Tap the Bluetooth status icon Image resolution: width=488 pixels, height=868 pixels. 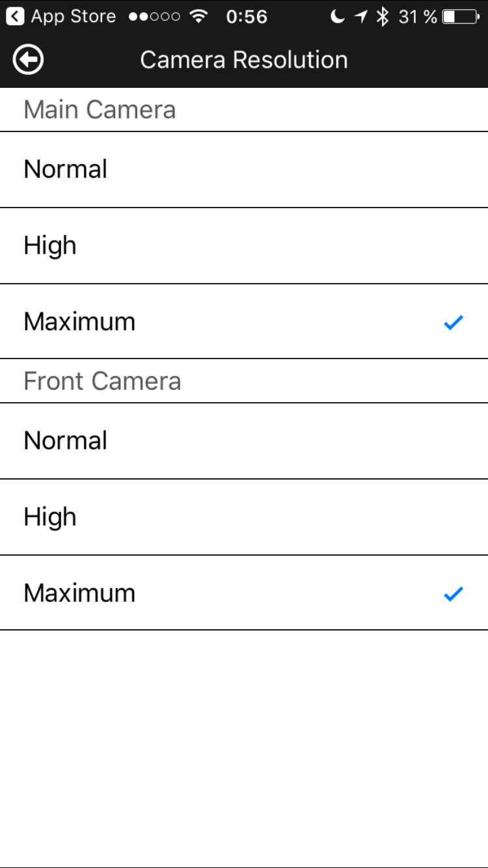[x=383, y=17]
